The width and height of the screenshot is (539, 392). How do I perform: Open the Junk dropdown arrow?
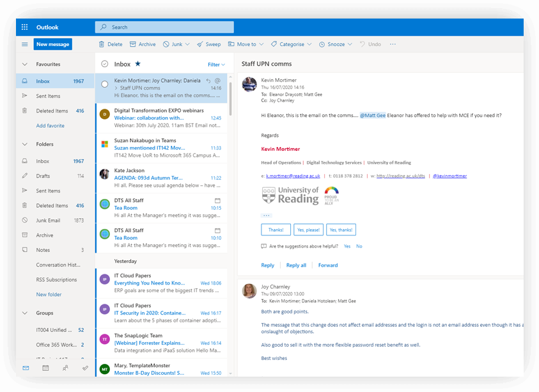click(187, 44)
